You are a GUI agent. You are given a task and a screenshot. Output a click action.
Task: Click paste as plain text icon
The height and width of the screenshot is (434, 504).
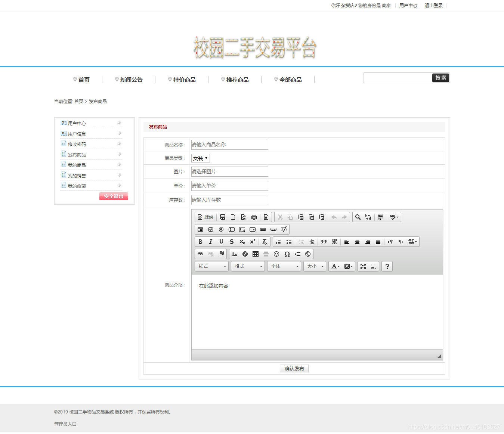point(312,217)
